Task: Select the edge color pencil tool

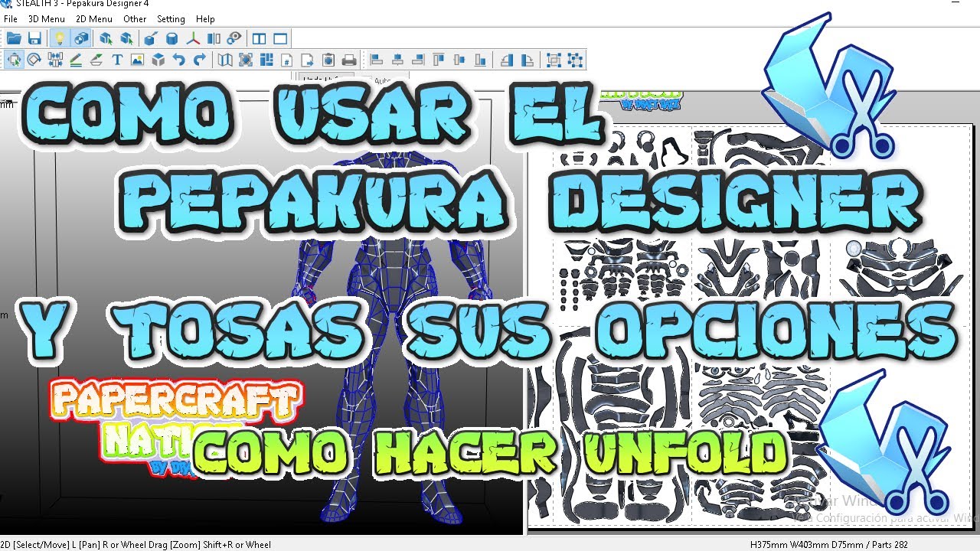Action: click(x=76, y=60)
